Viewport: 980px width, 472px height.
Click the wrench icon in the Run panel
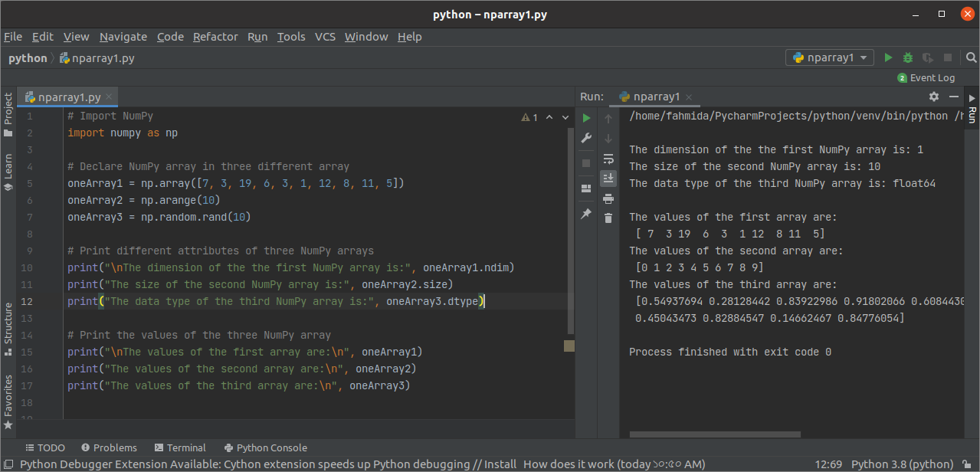[x=586, y=138]
